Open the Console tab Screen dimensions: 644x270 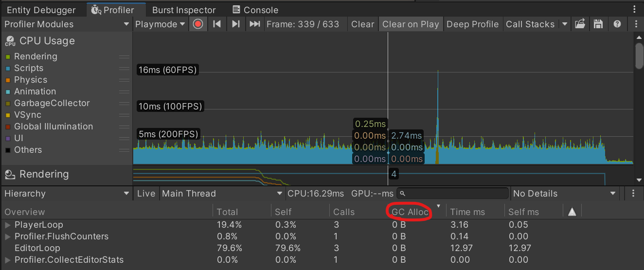pyautogui.click(x=255, y=10)
